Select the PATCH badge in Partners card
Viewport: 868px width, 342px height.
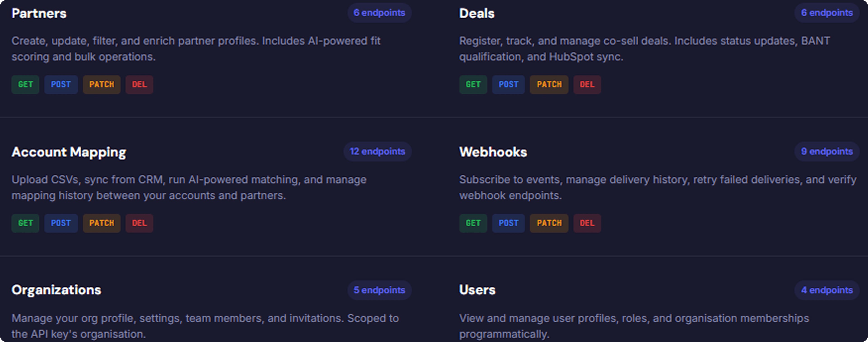click(101, 85)
